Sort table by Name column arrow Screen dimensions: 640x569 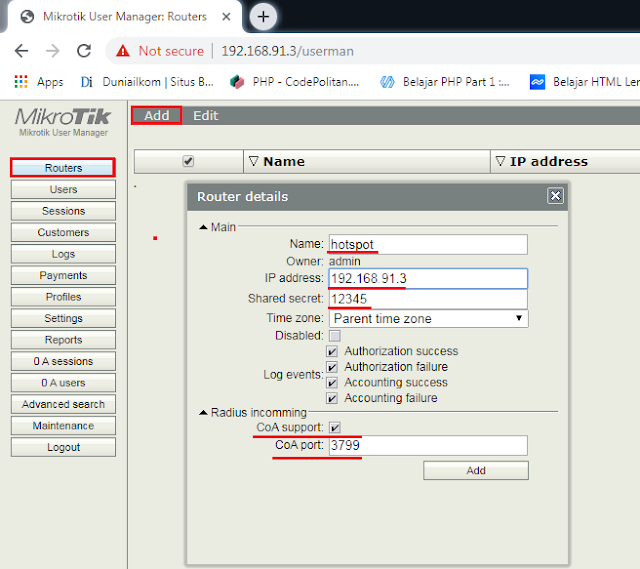pos(253,161)
